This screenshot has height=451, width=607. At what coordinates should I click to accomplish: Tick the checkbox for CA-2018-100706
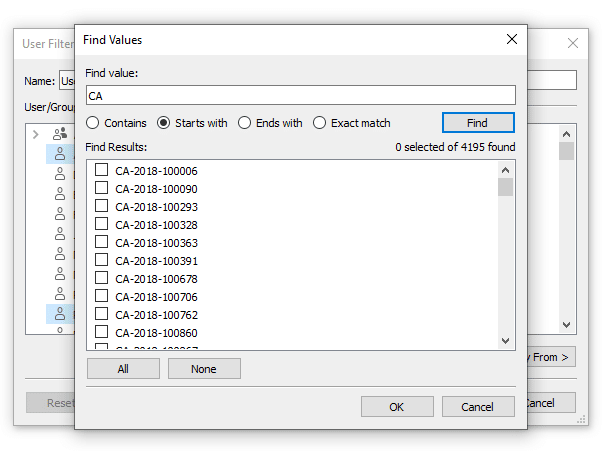(x=101, y=296)
